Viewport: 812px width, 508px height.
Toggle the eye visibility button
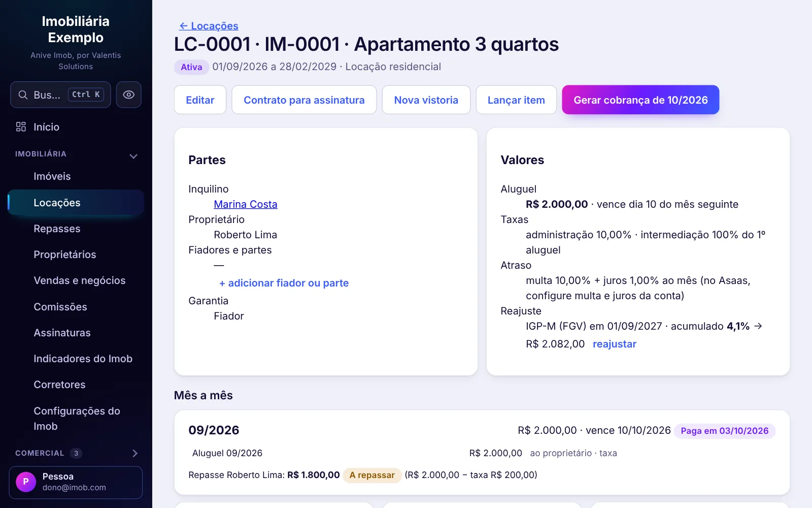point(129,95)
